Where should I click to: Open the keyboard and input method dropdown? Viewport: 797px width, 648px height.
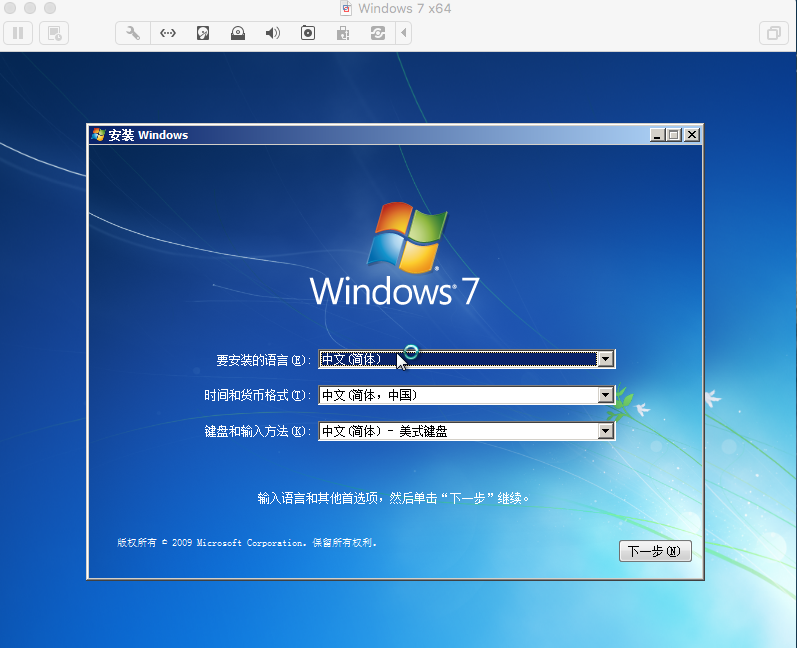[x=605, y=431]
